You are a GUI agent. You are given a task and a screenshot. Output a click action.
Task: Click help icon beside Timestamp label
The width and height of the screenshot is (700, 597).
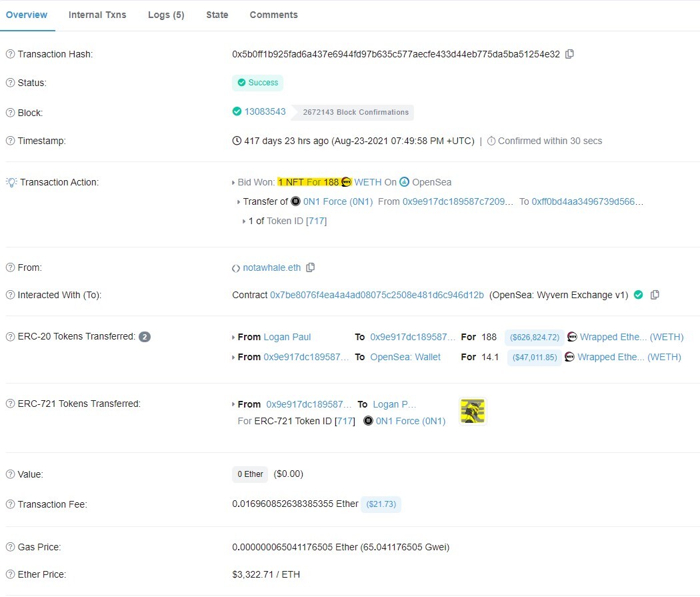[x=10, y=141]
